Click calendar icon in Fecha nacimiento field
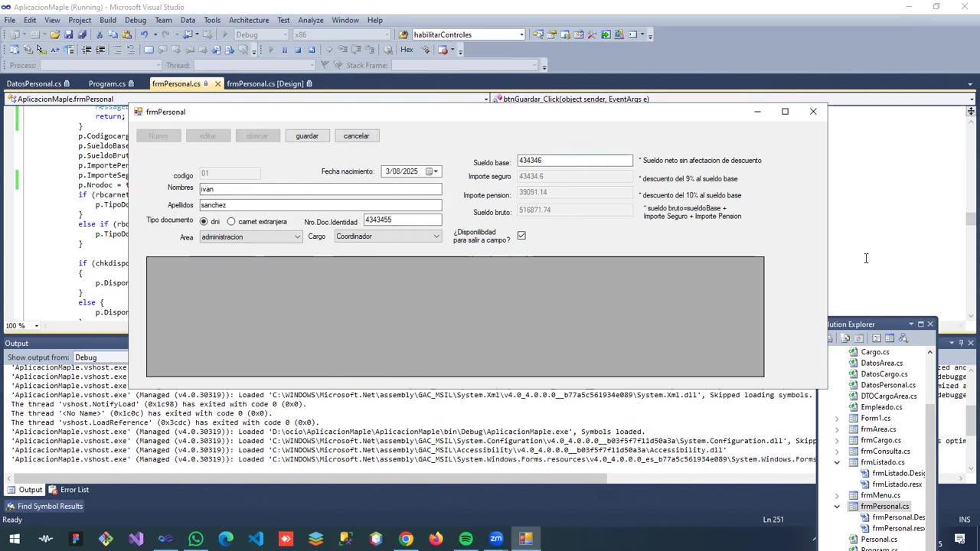 point(430,171)
